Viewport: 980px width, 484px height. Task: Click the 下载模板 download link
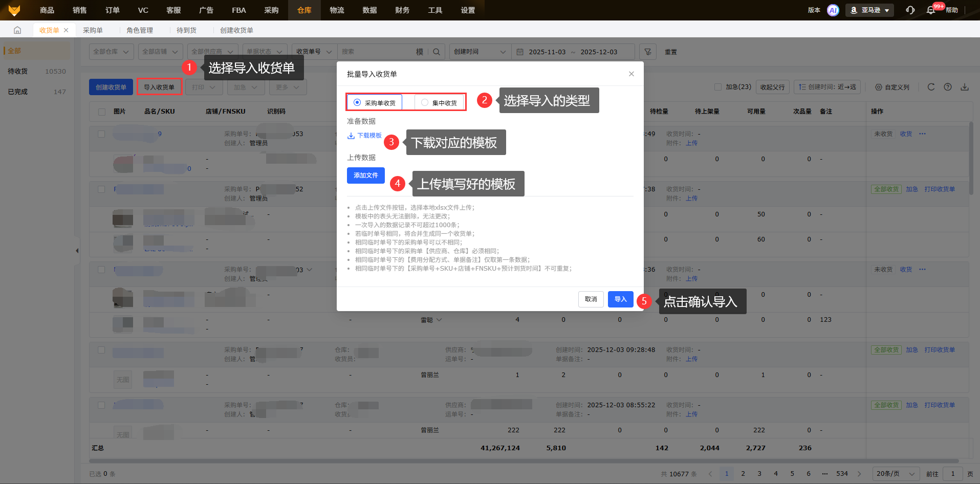[364, 136]
